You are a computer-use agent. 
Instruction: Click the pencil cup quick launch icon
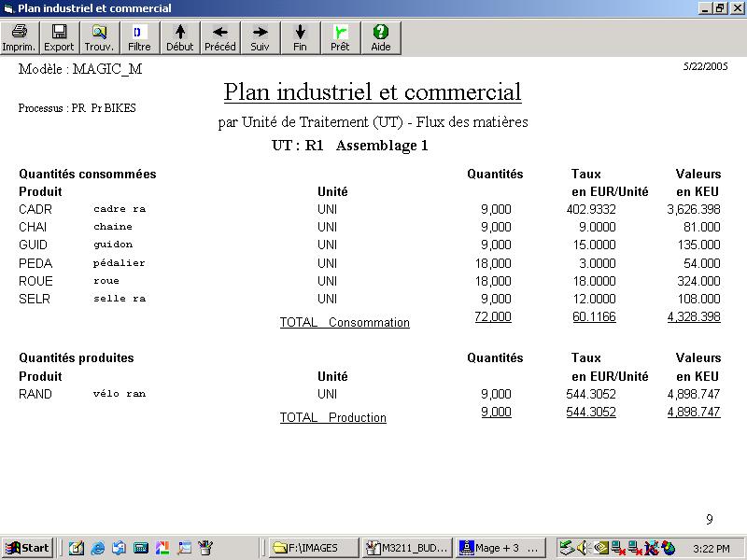click(x=205, y=548)
